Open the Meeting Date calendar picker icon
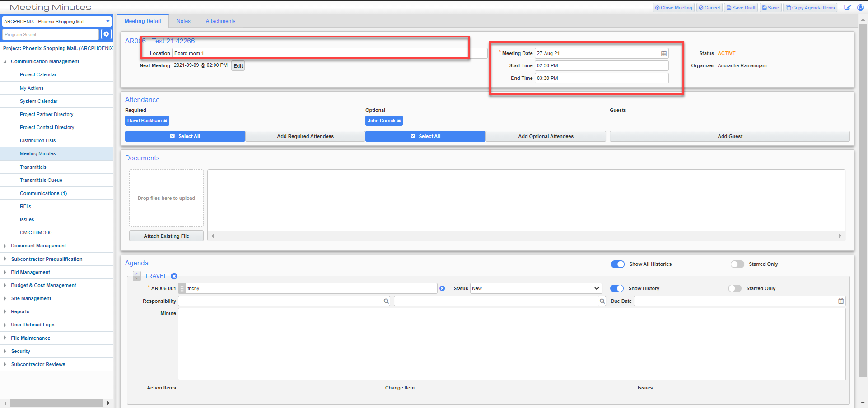The height and width of the screenshot is (408, 868). pos(664,53)
